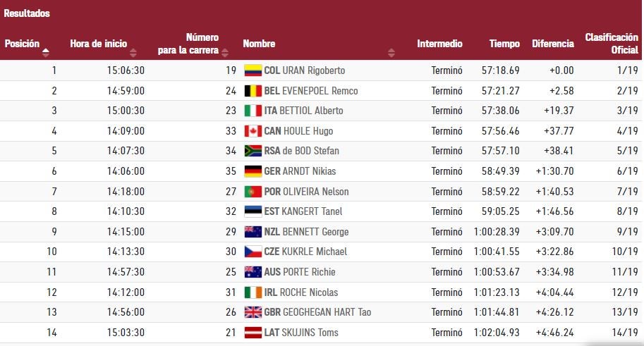
Task: Click the Tiempo column header
Action: point(504,44)
